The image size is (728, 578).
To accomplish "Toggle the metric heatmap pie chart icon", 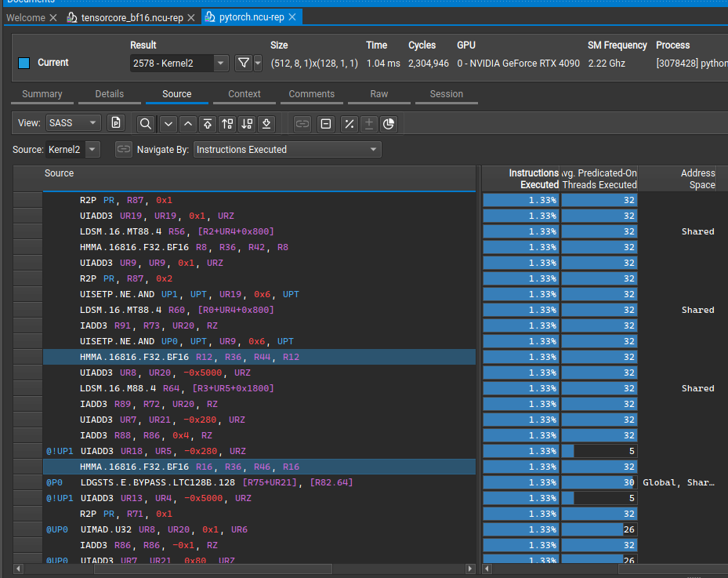I will (x=389, y=123).
